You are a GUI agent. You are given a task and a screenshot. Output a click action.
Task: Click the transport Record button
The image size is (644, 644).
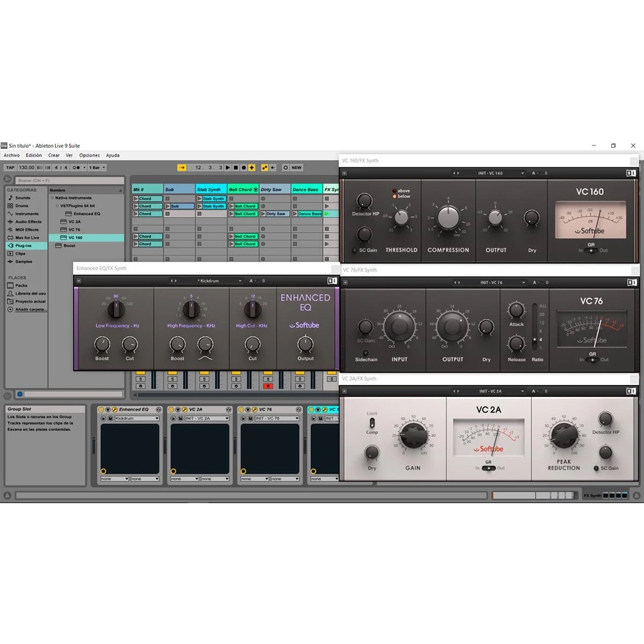click(x=243, y=168)
